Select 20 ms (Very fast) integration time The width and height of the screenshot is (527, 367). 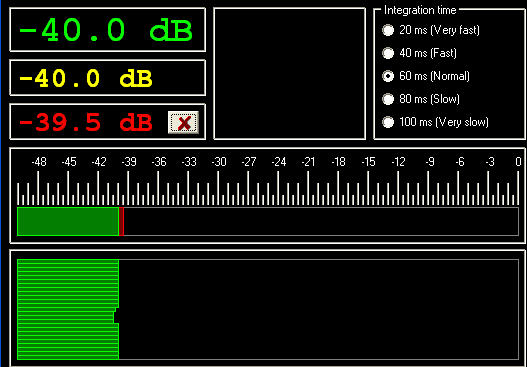(431, 30)
